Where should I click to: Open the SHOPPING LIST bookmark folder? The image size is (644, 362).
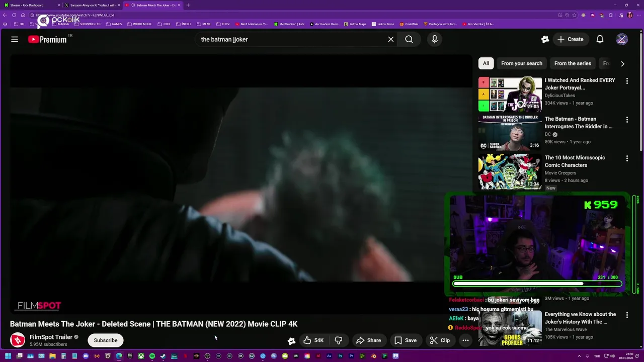point(87,24)
